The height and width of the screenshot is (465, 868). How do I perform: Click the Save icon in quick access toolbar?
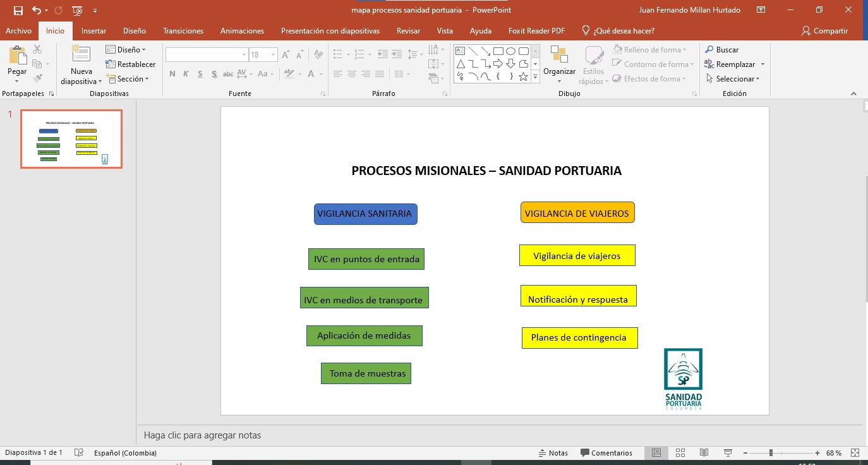pos(18,10)
